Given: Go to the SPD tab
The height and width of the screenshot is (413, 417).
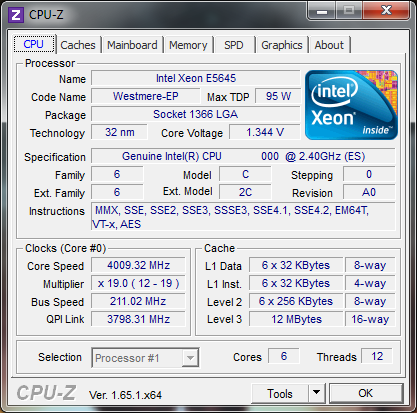Looking at the screenshot, I should tap(234, 45).
